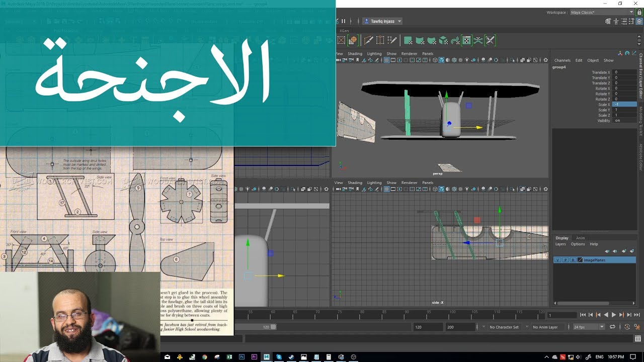The width and height of the screenshot is (644, 362).
Task: Click the Visibility attribute label
Action: click(x=604, y=121)
